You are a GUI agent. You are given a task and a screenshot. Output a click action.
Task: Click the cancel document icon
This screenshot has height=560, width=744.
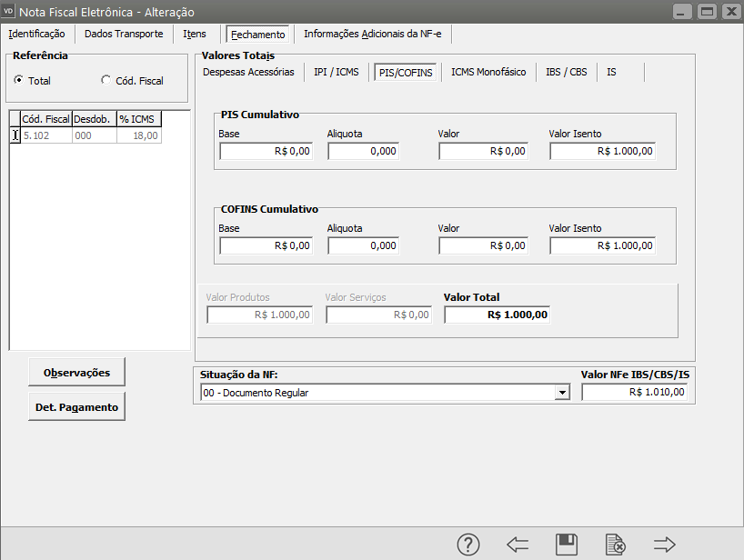pyautogui.click(x=616, y=545)
